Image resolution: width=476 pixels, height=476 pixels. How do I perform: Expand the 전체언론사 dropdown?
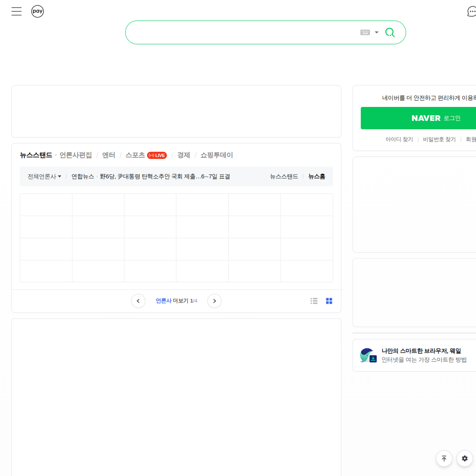[44, 176]
